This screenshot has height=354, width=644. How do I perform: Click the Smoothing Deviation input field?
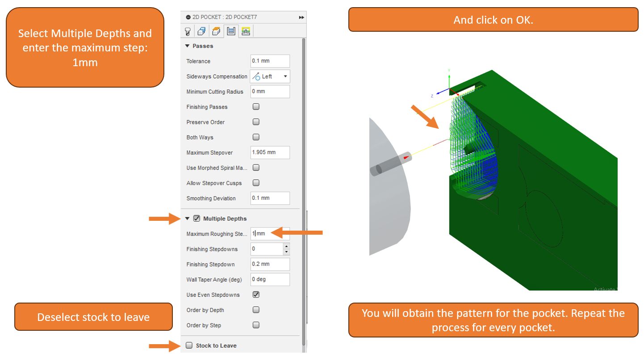tap(270, 198)
